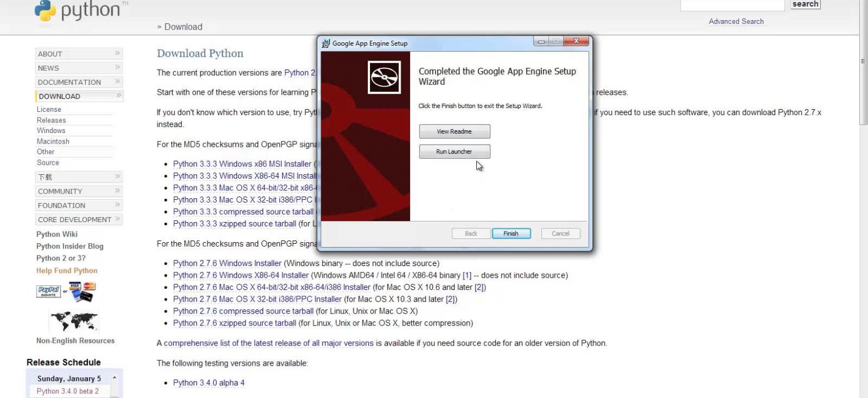Click the PayPal donate icon
This screenshot has width=868, height=398.
pos(48,291)
